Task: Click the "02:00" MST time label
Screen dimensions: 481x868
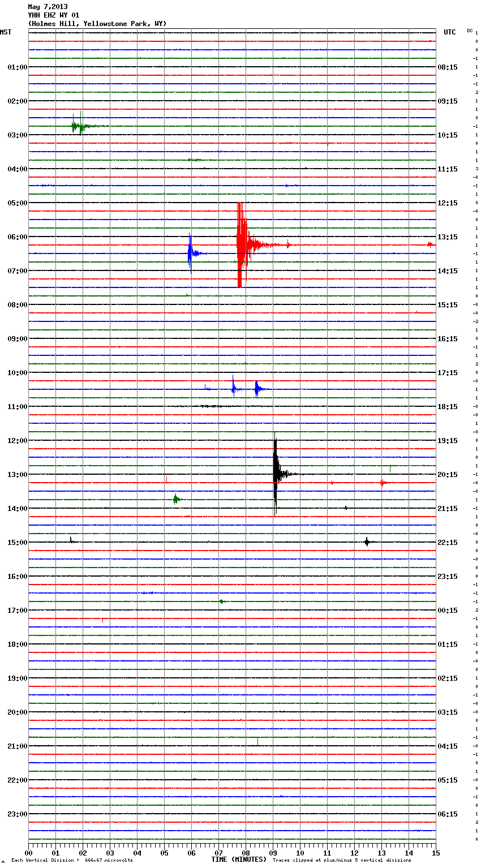Action: pos(17,101)
